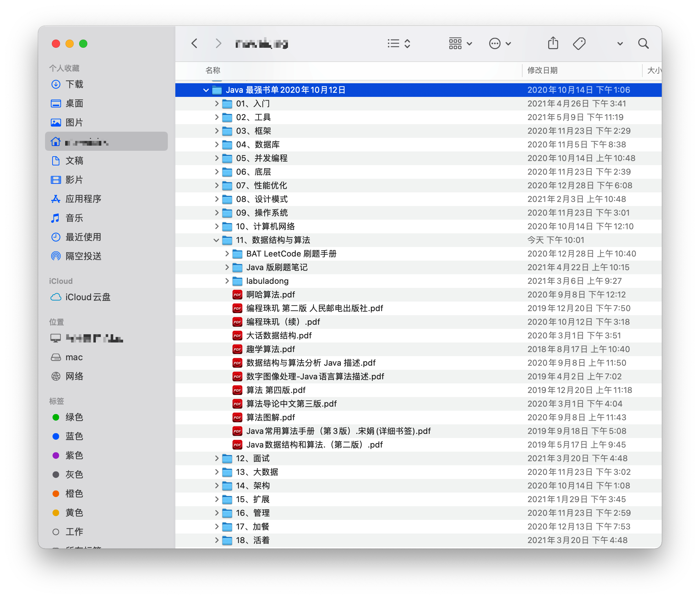Open 应用程序 from the sidebar
Screen dimensions: 700x599
point(83,199)
